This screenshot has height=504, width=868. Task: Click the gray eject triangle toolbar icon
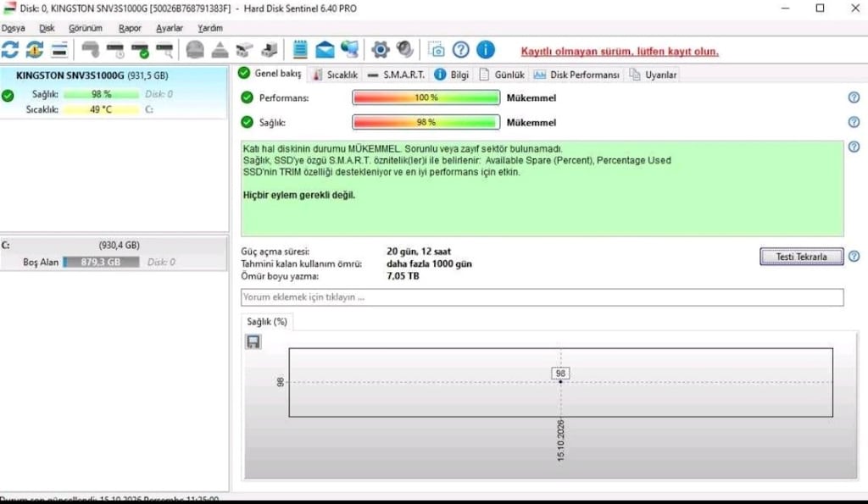(x=220, y=50)
